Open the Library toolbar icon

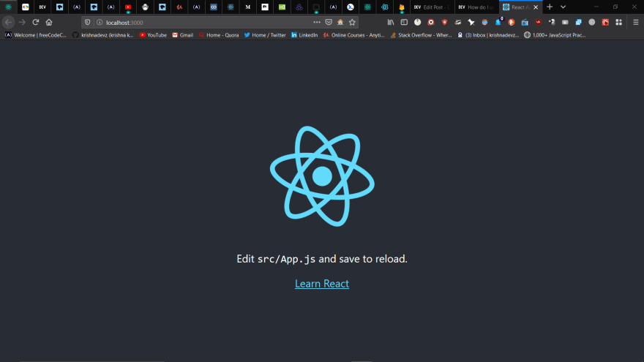point(391,22)
